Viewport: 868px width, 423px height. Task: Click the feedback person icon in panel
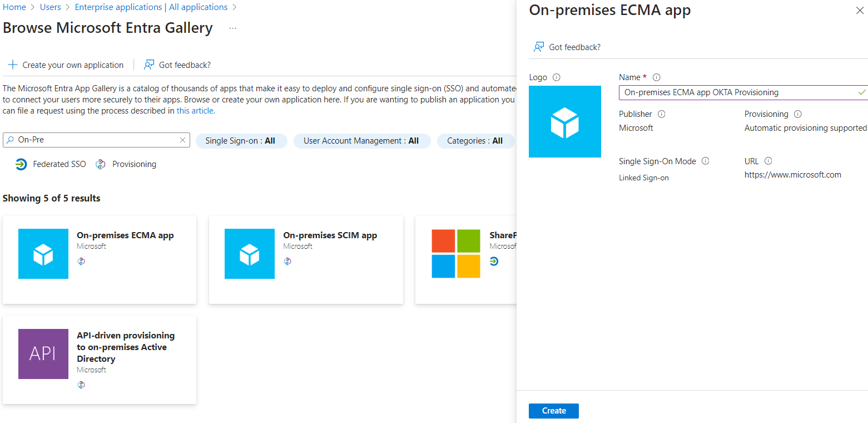538,47
